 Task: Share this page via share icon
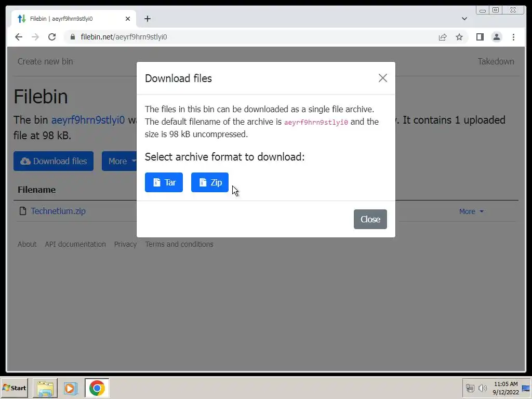[x=443, y=37]
